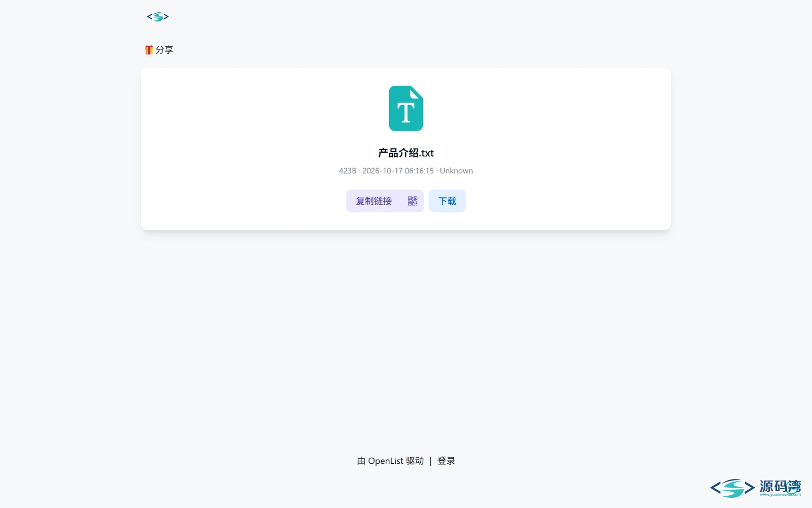Click the site logo in the header
Screen dimensions: 812x508
pos(158,17)
